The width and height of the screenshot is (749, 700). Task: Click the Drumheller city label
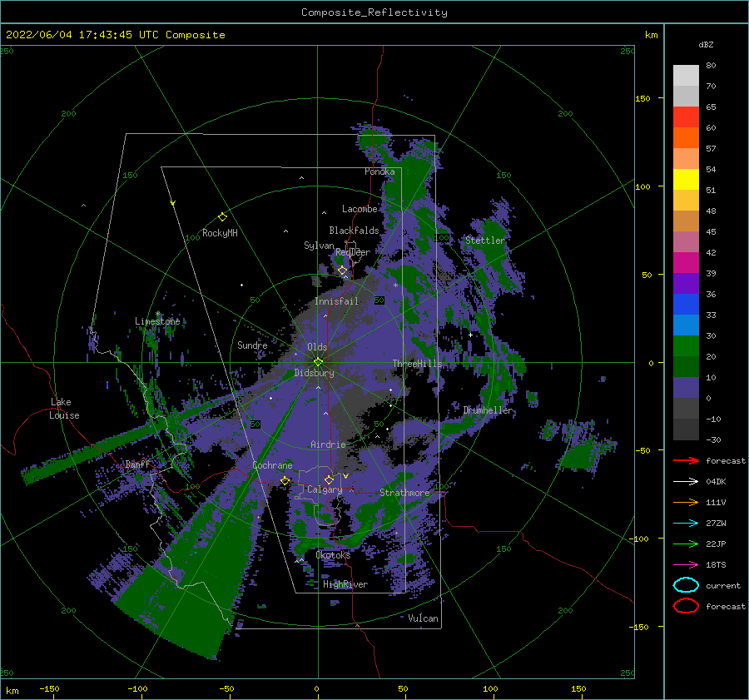pos(488,410)
